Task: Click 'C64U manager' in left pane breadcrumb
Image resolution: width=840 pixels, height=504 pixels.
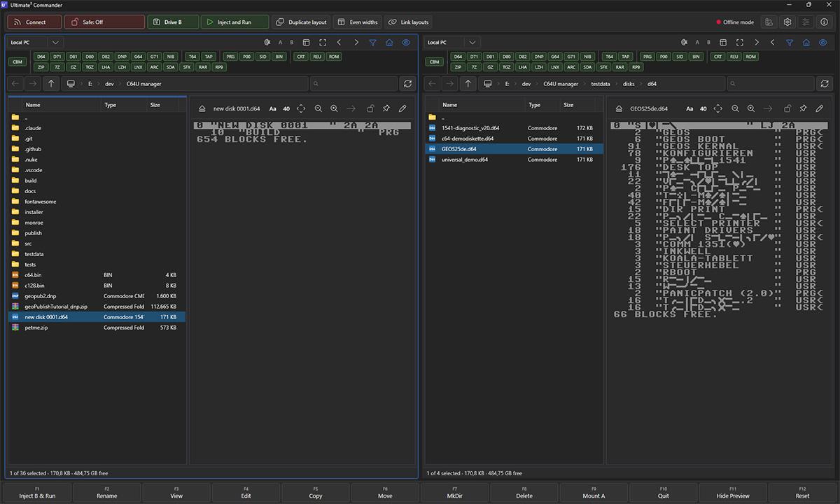Action: 143,83
